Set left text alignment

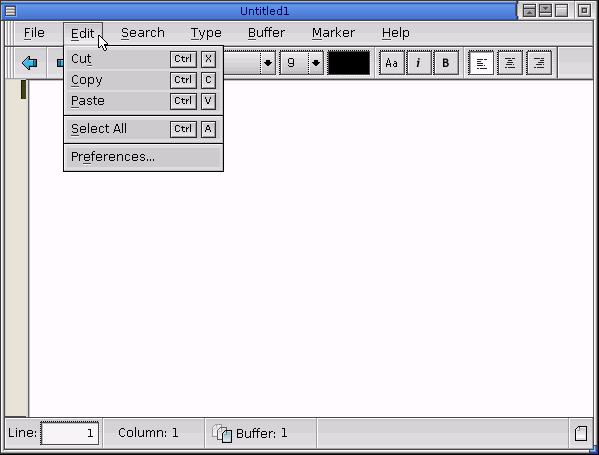point(481,63)
